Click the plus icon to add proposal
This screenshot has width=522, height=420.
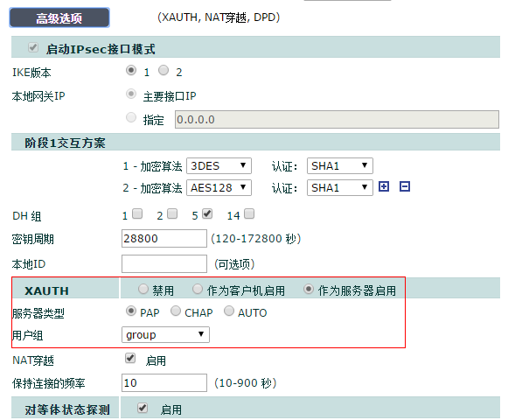pos(384,186)
